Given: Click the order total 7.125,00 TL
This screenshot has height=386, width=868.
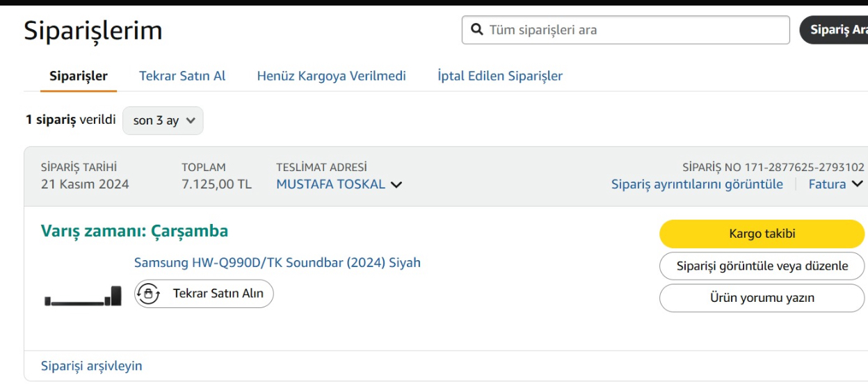Looking at the screenshot, I should coord(216,184).
